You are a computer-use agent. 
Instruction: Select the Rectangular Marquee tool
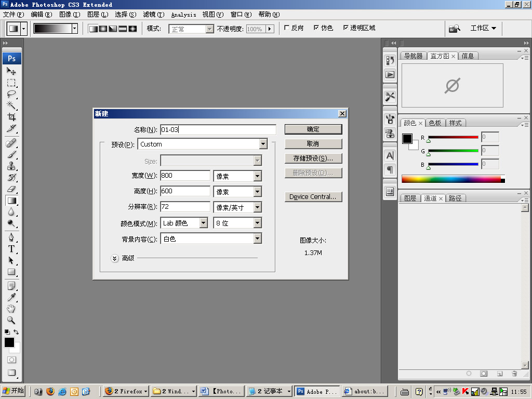pyautogui.click(x=11, y=83)
